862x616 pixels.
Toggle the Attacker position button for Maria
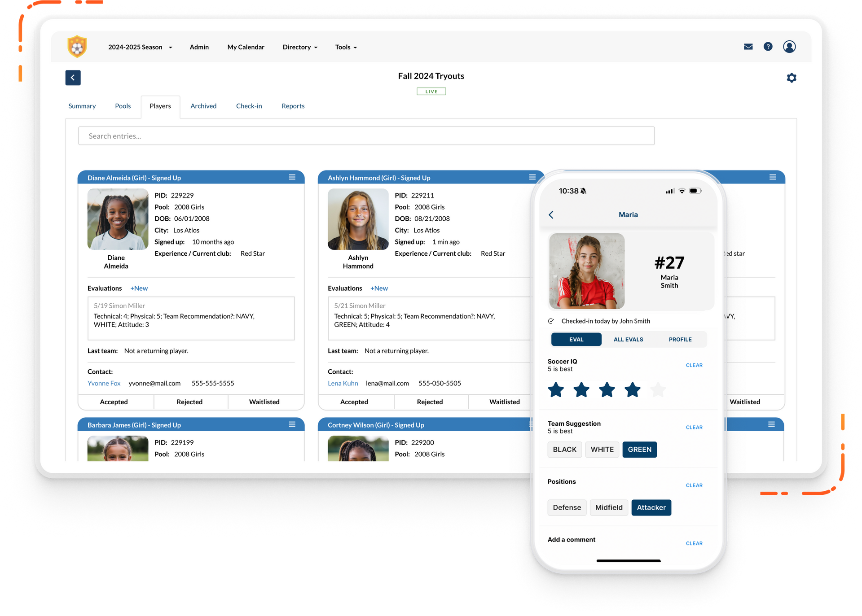[651, 507]
